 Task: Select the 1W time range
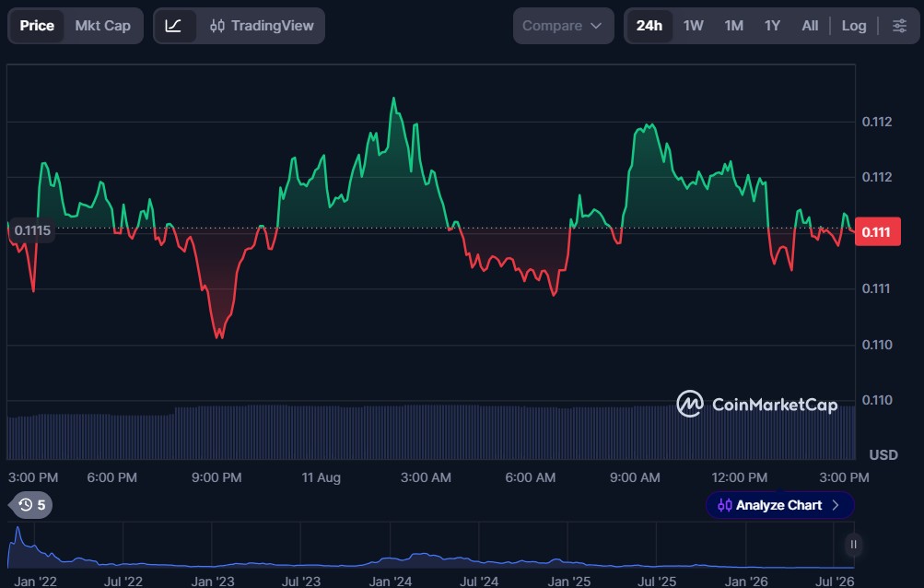693,26
